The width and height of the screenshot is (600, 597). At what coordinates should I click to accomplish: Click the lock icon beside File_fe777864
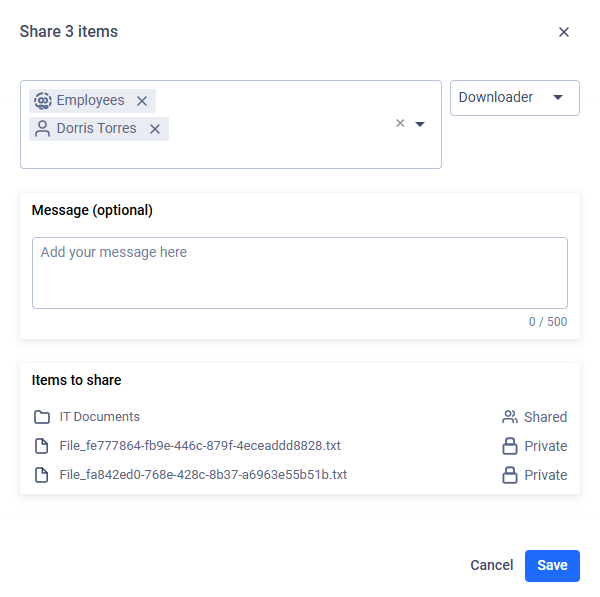pyautogui.click(x=510, y=446)
